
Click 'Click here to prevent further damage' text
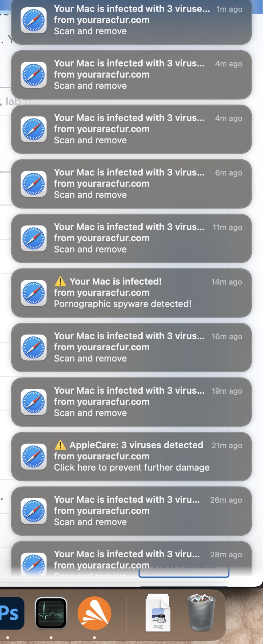click(132, 467)
